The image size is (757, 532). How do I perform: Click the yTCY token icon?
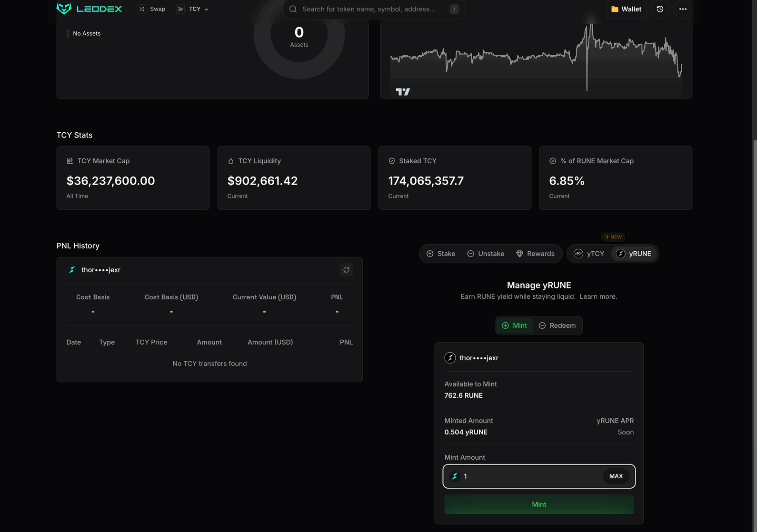(x=578, y=254)
